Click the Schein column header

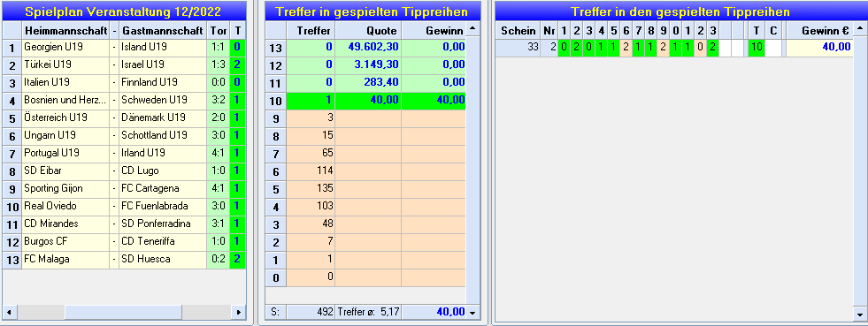[x=518, y=30]
